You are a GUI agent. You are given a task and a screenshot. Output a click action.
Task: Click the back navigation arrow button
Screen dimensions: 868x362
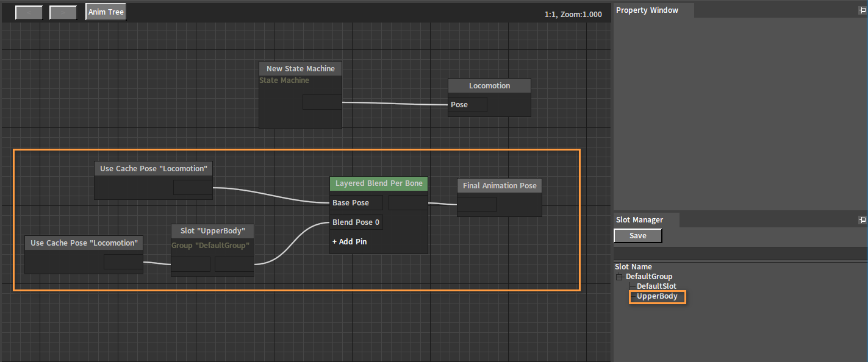[29, 12]
